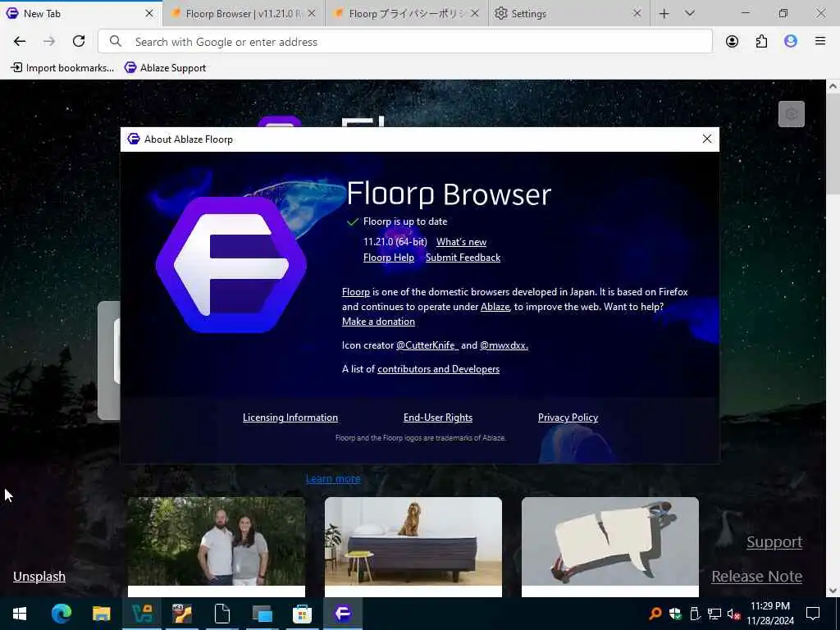Open File Explorer from taskbar
840x630 pixels.
[x=101, y=614]
